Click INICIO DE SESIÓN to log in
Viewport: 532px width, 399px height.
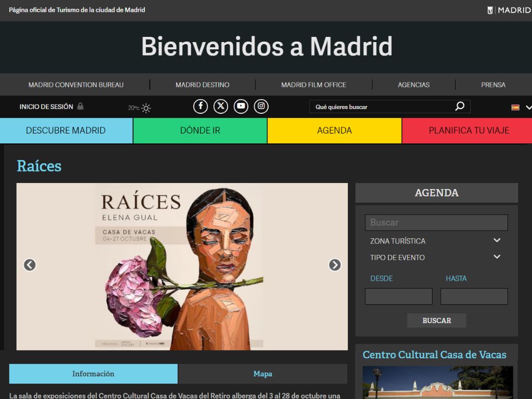[x=47, y=106]
